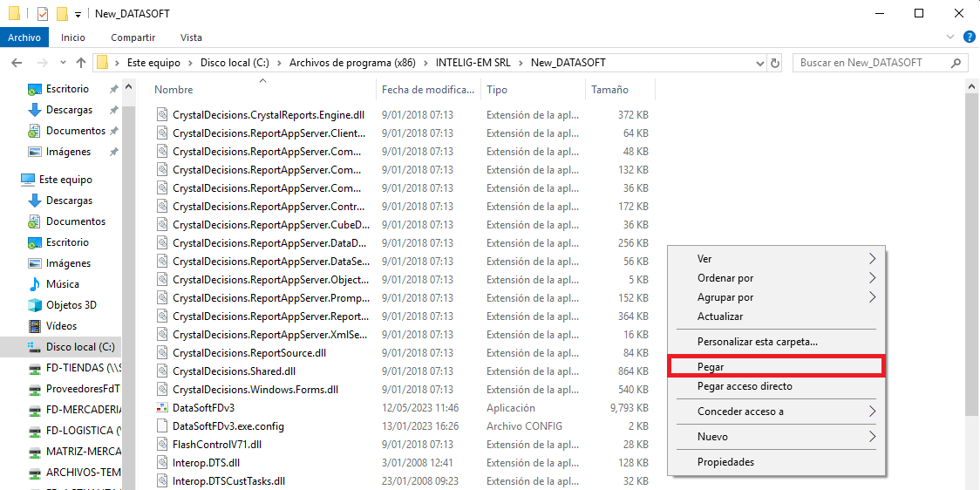The image size is (980, 490).
Task: Select the FlashControlV71.dll file icon
Action: 162,445
